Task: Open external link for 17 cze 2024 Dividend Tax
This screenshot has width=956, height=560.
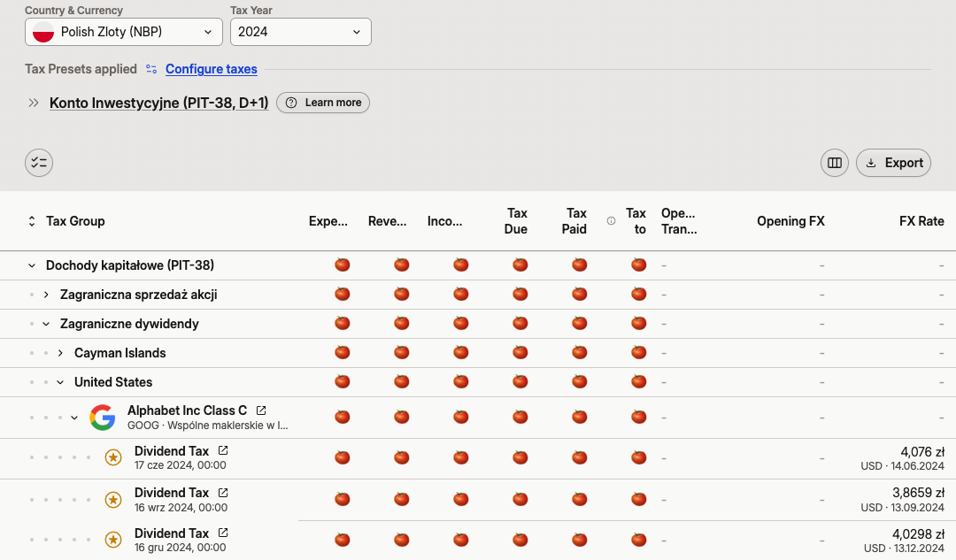Action: coord(223,450)
